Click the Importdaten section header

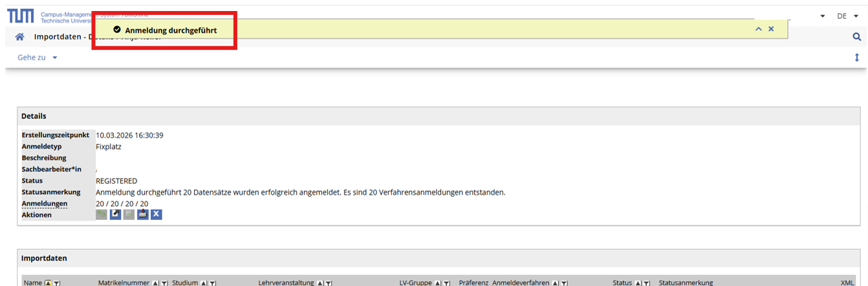(44, 258)
